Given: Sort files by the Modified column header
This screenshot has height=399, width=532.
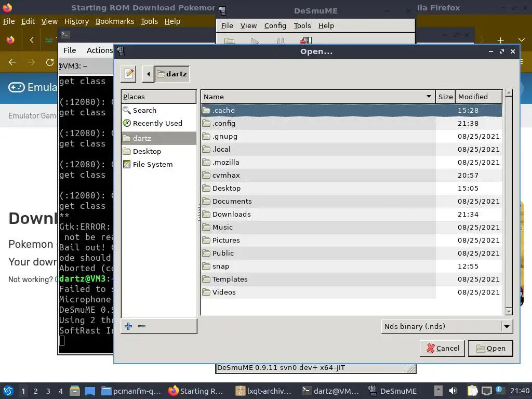Looking at the screenshot, I should pos(478,97).
